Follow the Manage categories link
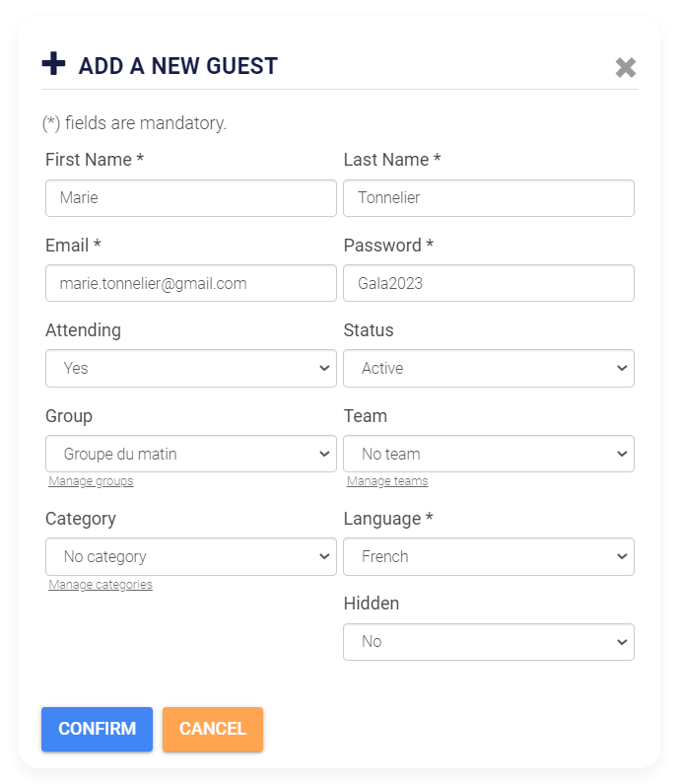 click(101, 585)
